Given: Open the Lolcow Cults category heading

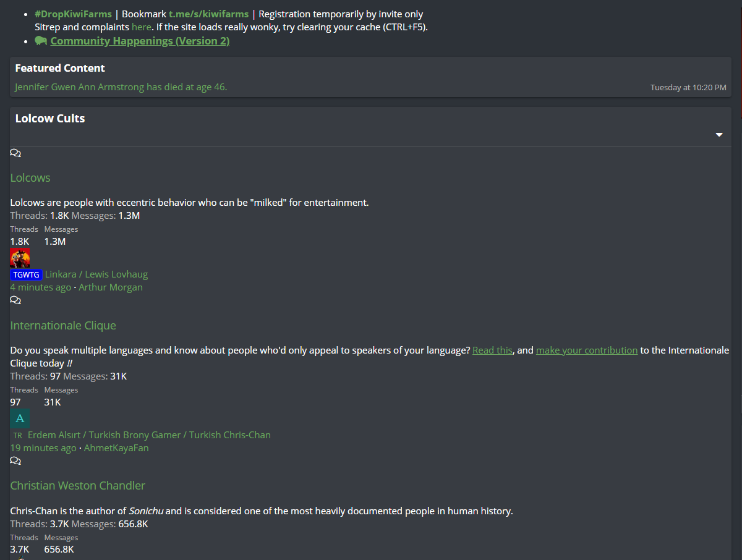Looking at the screenshot, I should click(50, 119).
